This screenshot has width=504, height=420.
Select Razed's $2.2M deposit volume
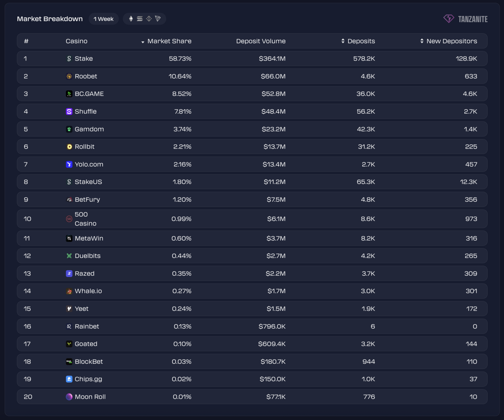[x=276, y=273]
